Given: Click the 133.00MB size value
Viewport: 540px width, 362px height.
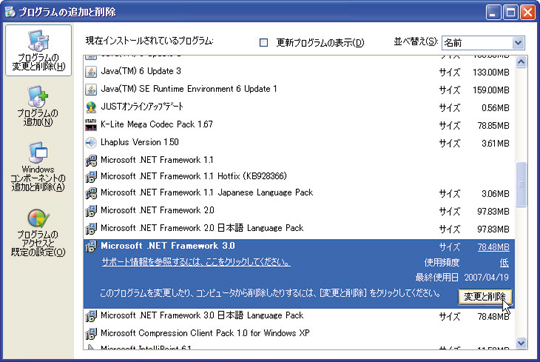Looking at the screenshot, I should coord(491,72).
